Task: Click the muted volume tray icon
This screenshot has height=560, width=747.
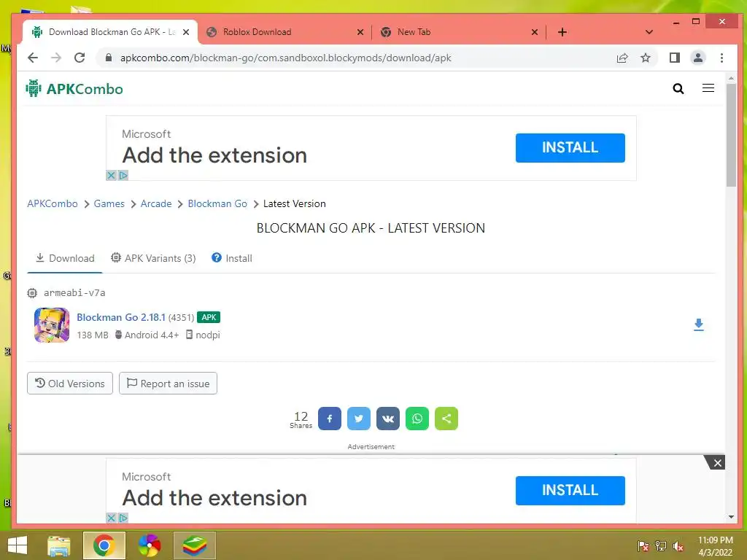Action: click(x=678, y=546)
